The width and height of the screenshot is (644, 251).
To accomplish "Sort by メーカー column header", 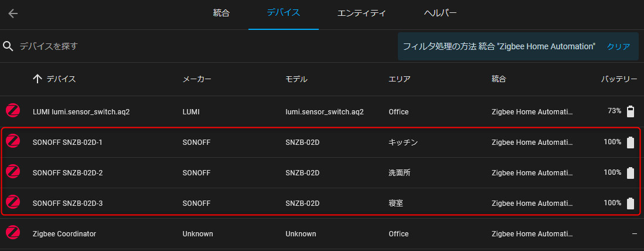I will coord(197,79).
